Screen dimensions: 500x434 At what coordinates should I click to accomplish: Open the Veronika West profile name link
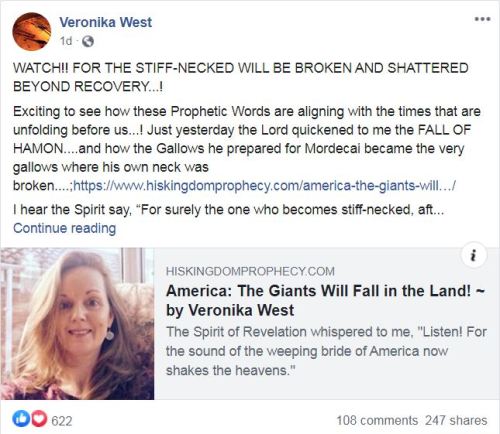(106, 22)
